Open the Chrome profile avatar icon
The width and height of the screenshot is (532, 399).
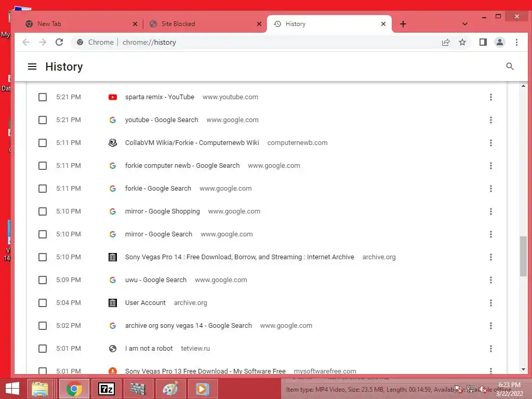[499, 42]
